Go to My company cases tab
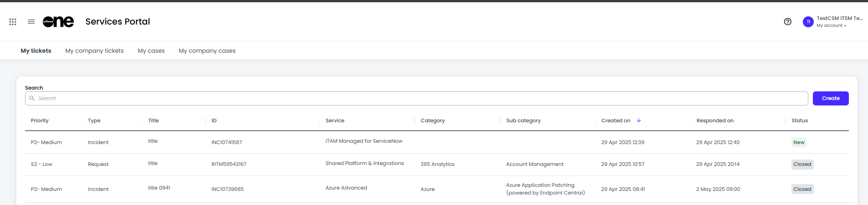The width and height of the screenshot is (868, 205). pos(207,51)
